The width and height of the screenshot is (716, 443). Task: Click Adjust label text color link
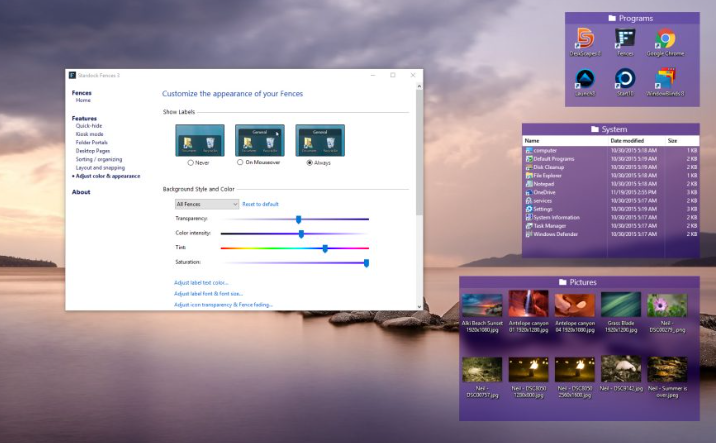pos(201,283)
